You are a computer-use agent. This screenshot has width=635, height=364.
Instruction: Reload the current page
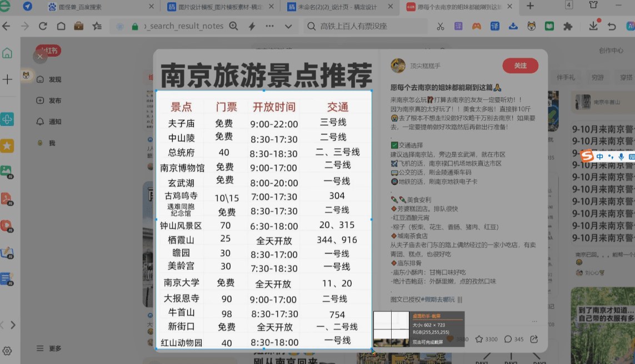coord(43,26)
